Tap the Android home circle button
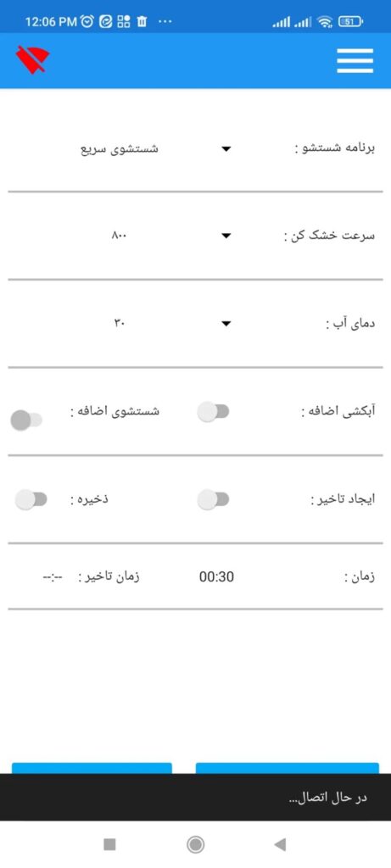The image size is (391, 868). pos(195,844)
